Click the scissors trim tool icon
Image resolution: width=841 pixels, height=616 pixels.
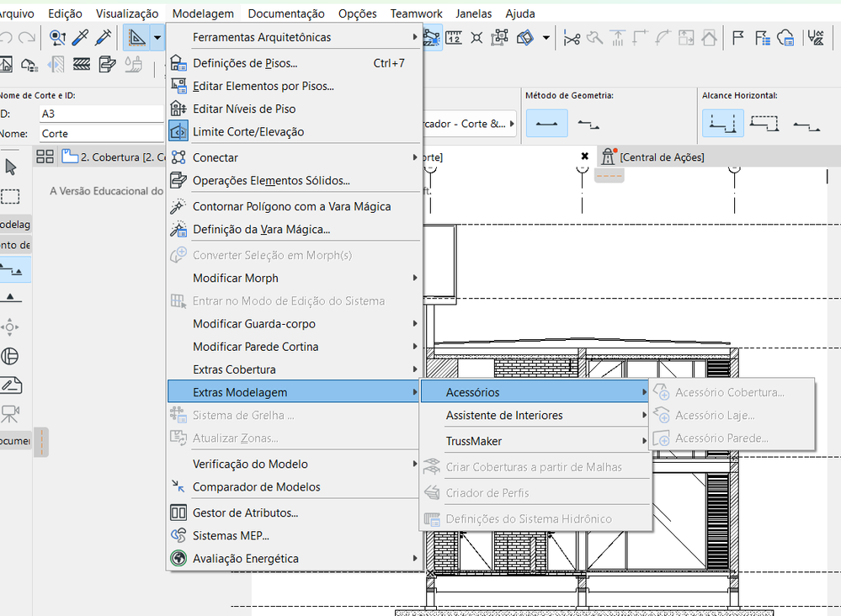click(x=572, y=38)
